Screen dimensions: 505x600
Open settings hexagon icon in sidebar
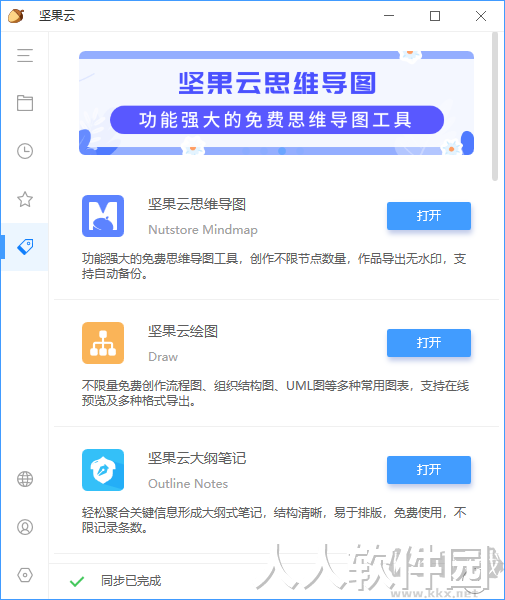(25, 575)
